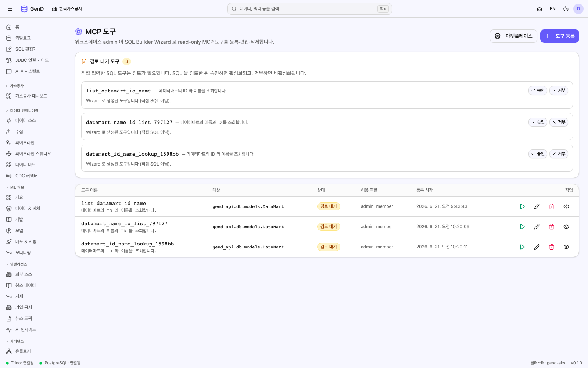
Task: Delete list_datamart_id_name with trash icon
Action: 552,206
